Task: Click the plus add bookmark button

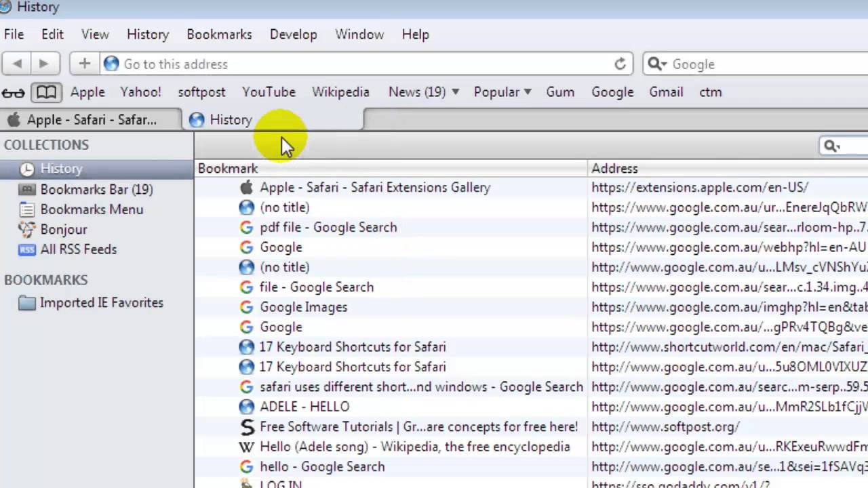Action: [x=84, y=64]
